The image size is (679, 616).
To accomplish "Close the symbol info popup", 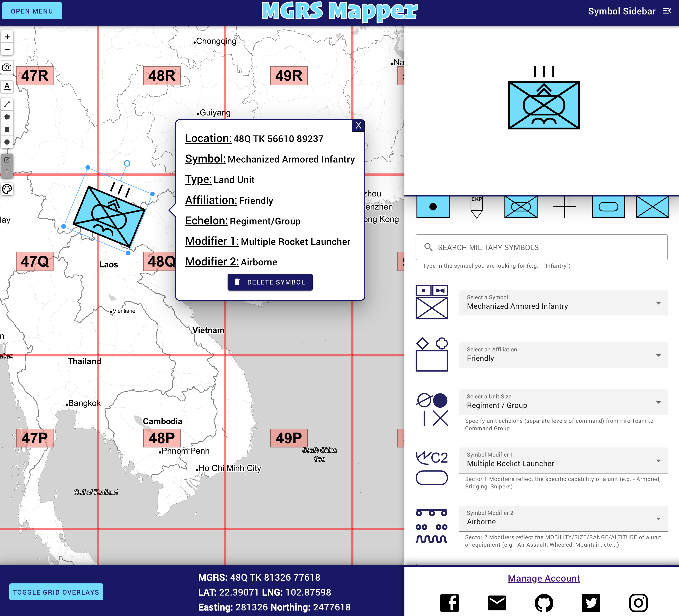I will coord(358,125).
